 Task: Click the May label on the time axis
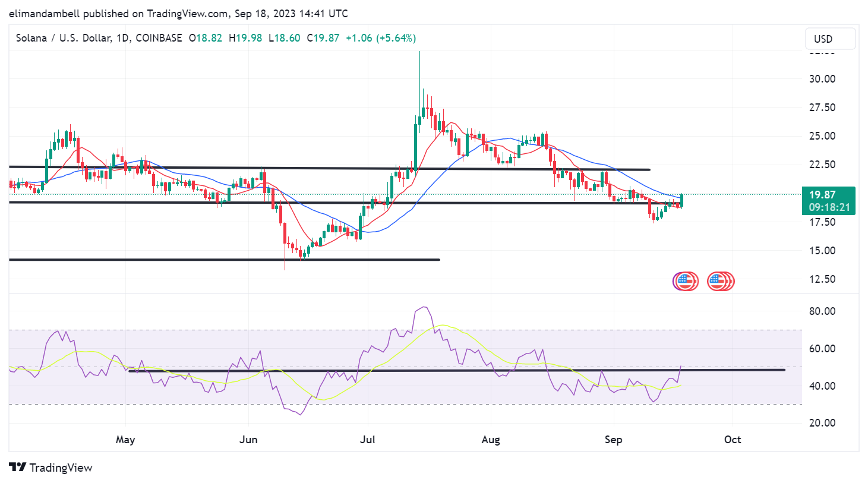tap(125, 440)
